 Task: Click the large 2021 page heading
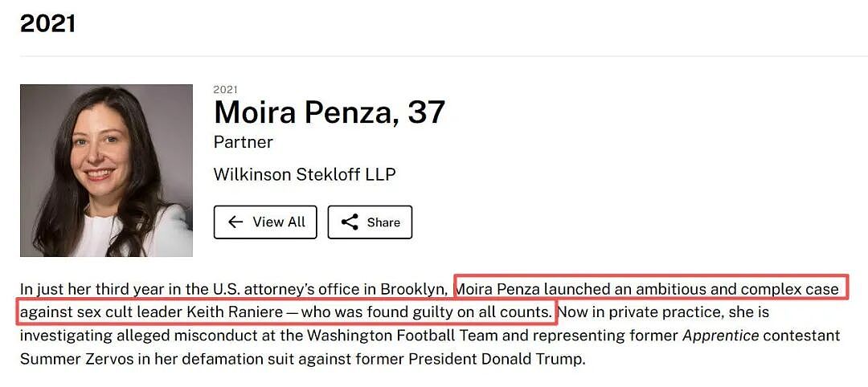(47, 24)
